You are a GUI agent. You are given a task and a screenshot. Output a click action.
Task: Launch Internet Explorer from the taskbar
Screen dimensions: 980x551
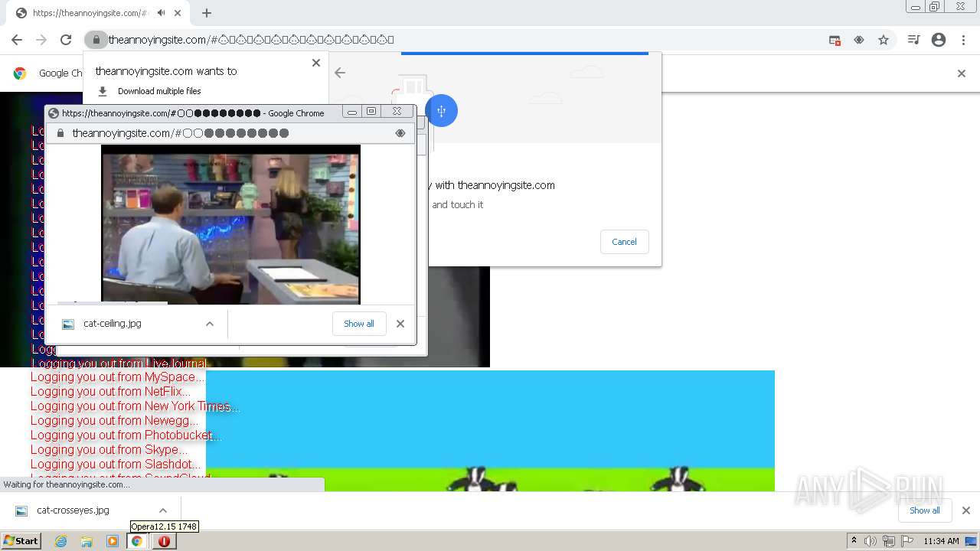point(61,541)
